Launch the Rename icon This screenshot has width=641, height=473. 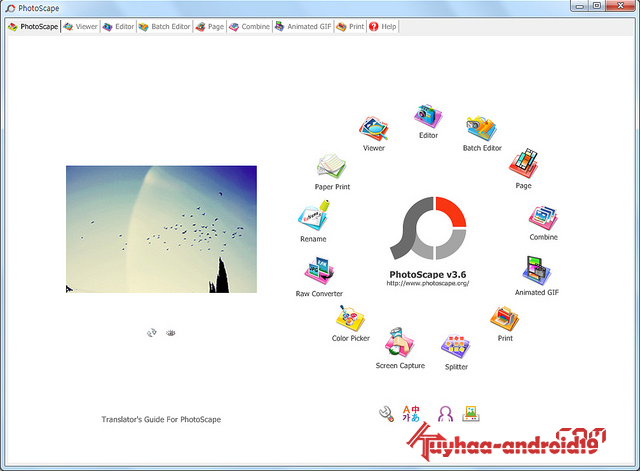click(314, 216)
